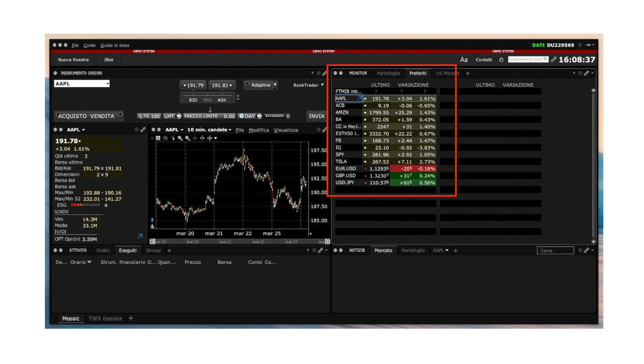This screenshot has height=364, width=644.
Task: Open the Guida in linea menu
Action: 115,45
